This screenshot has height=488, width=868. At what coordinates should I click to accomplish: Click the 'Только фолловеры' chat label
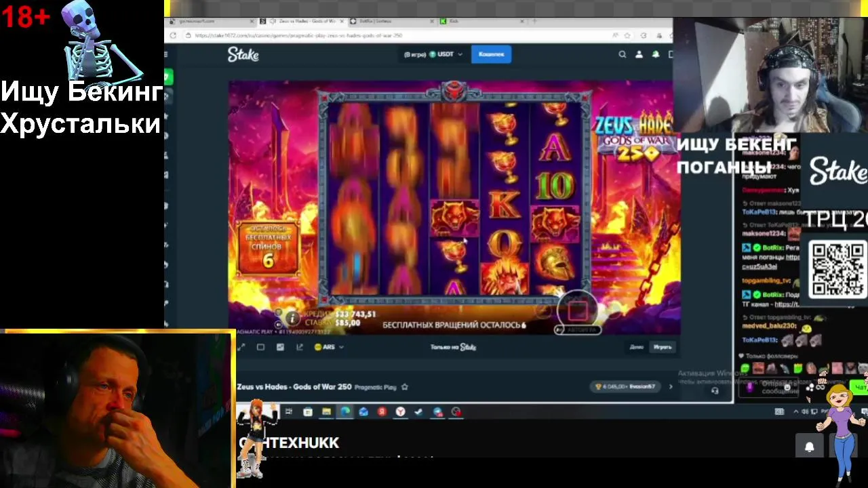773,356
